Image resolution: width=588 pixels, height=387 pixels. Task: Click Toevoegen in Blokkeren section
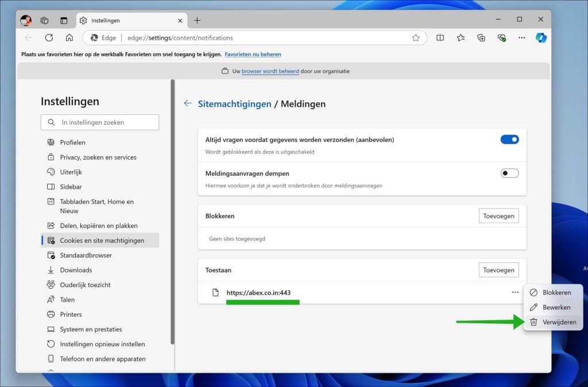499,216
